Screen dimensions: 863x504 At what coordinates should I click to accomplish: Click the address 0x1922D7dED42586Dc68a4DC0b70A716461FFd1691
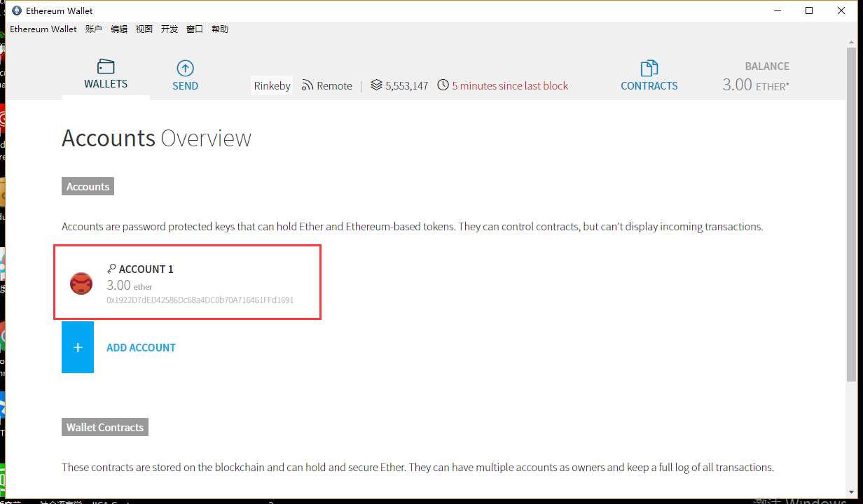[200, 300]
